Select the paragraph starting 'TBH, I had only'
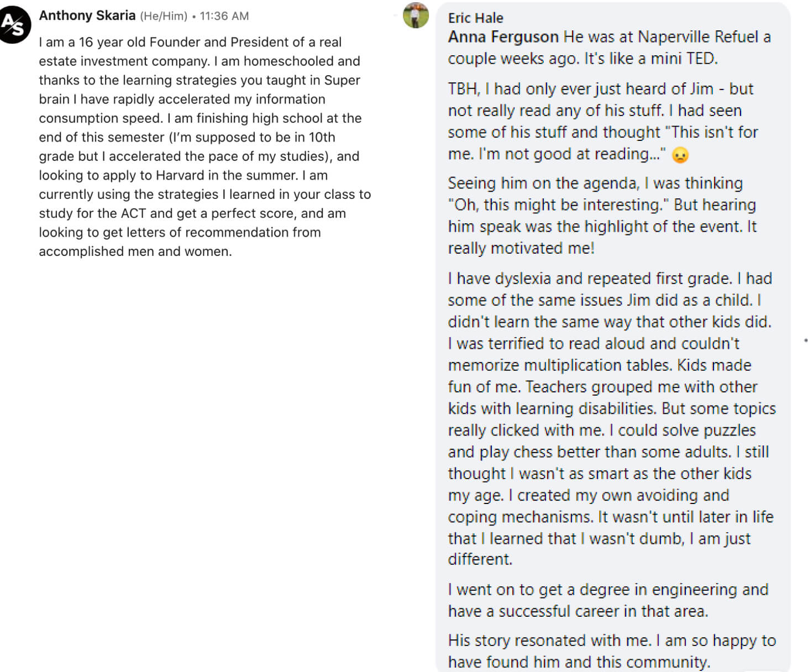 (x=602, y=121)
